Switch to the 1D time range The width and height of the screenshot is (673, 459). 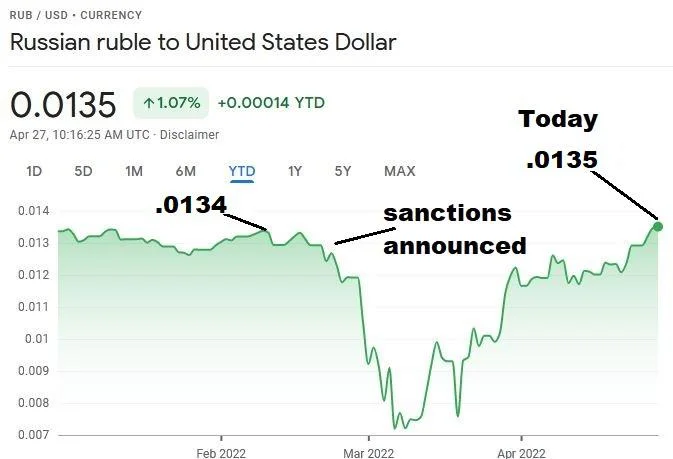(34, 171)
